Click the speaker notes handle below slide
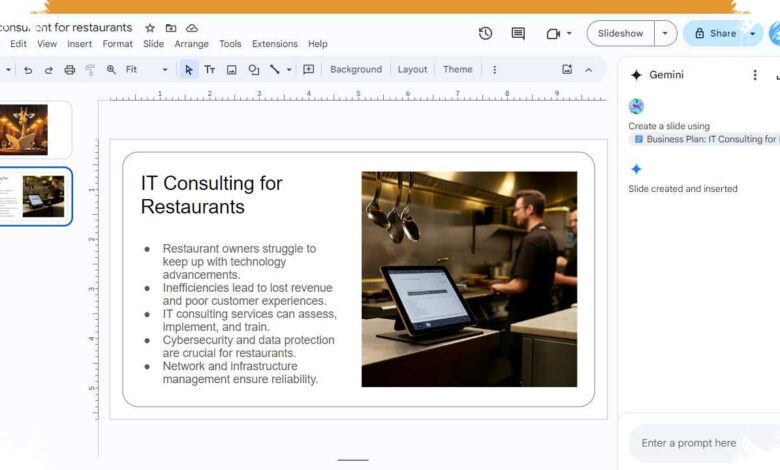 point(353,460)
